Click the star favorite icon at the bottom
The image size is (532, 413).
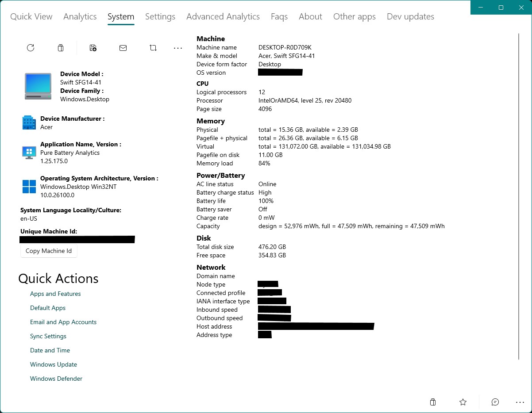pos(463,402)
